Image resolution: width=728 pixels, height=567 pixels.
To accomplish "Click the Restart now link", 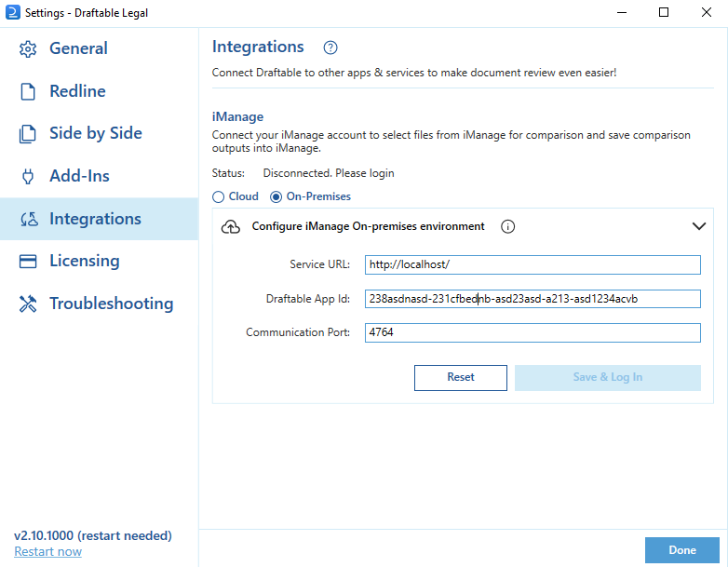I will [x=47, y=551].
